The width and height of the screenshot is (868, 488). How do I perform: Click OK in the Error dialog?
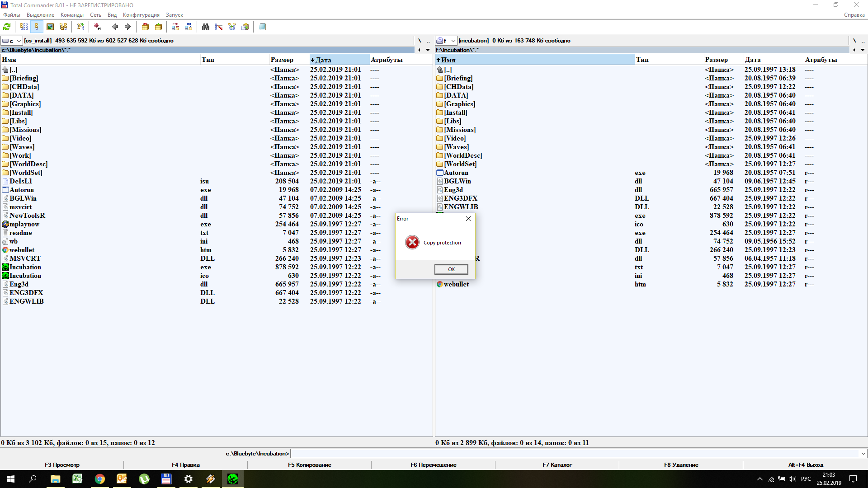click(451, 269)
